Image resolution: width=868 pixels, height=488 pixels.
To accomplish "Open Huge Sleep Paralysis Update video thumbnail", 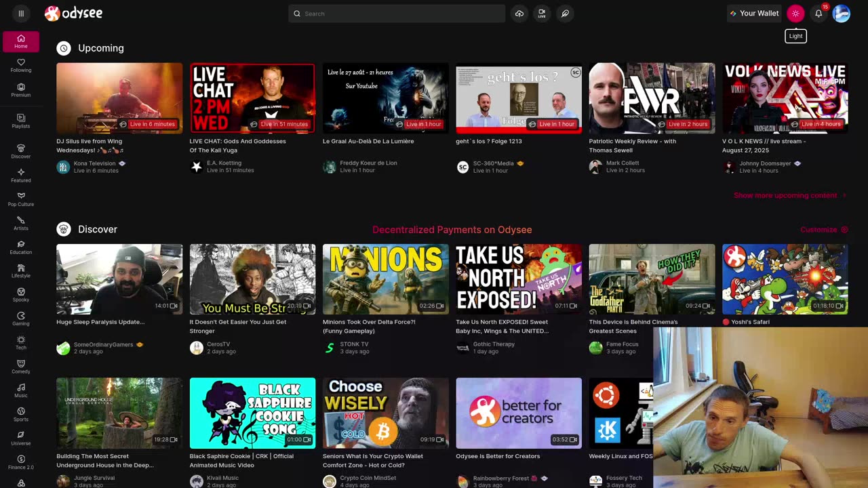I will [119, 279].
